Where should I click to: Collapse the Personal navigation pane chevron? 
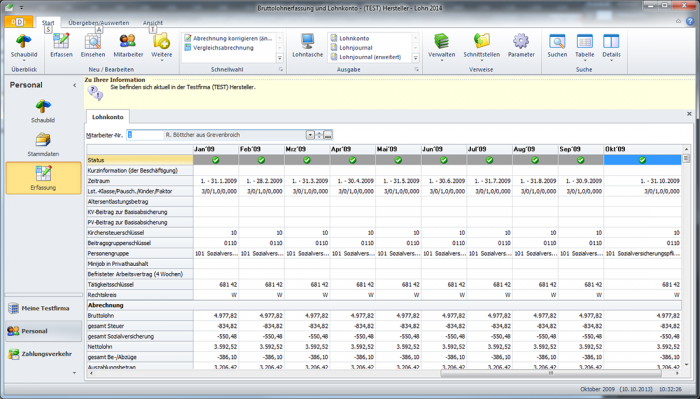pyautogui.click(x=75, y=85)
